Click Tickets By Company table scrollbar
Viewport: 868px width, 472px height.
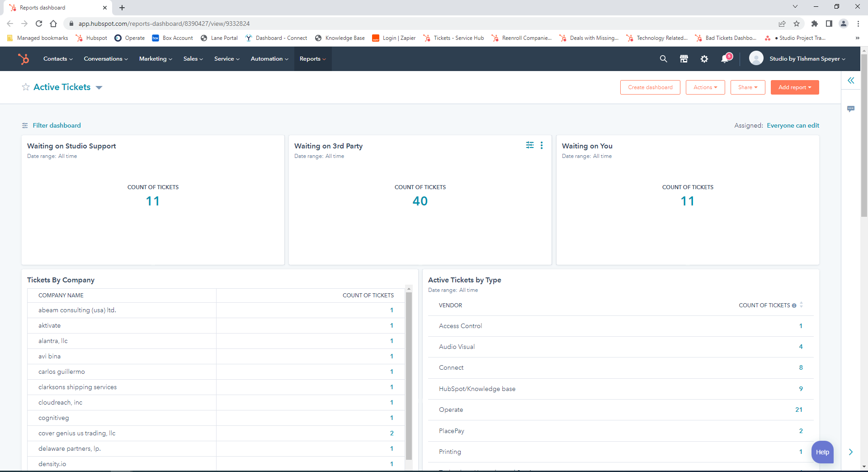click(409, 376)
